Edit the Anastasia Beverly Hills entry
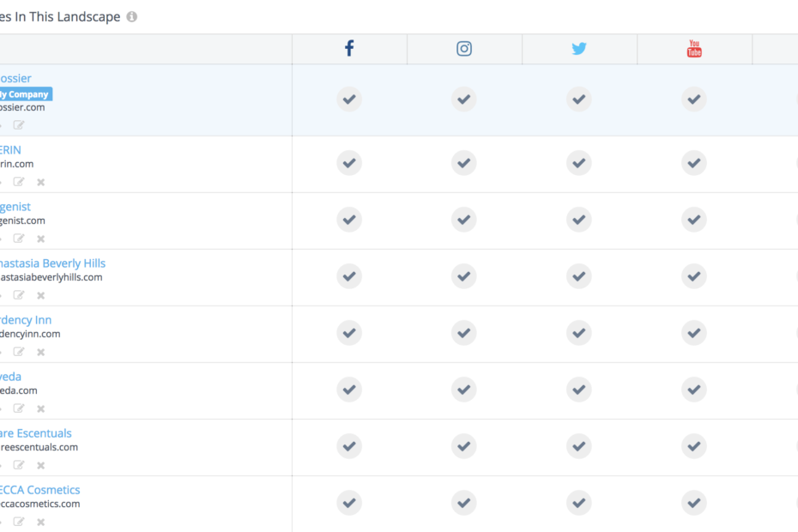This screenshot has height=532, width=798. coord(19,295)
